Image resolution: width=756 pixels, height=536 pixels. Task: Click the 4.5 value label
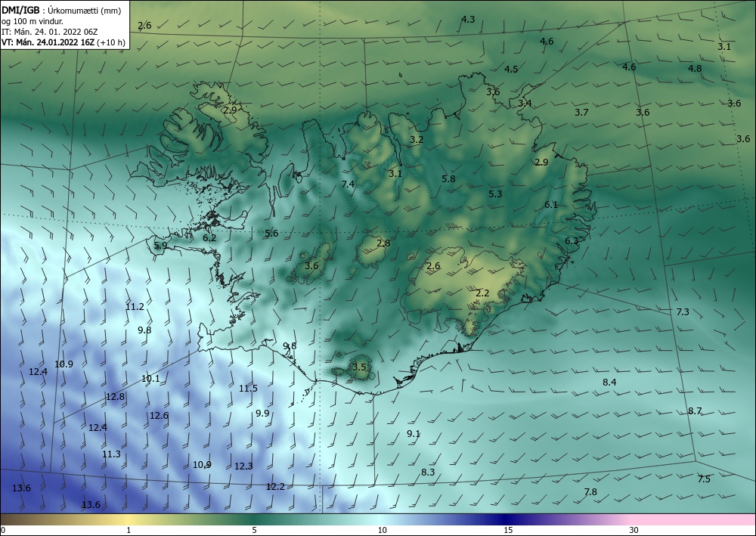pyautogui.click(x=511, y=69)
